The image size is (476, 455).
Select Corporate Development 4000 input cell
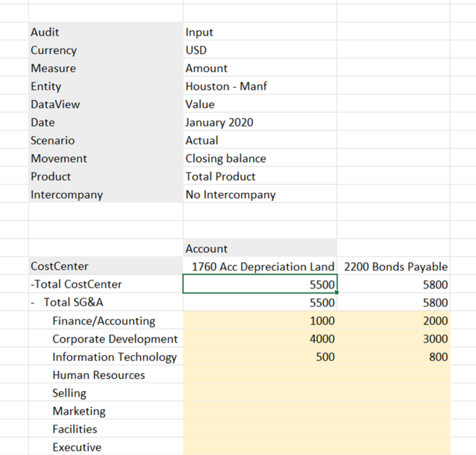tap(260, 338)
